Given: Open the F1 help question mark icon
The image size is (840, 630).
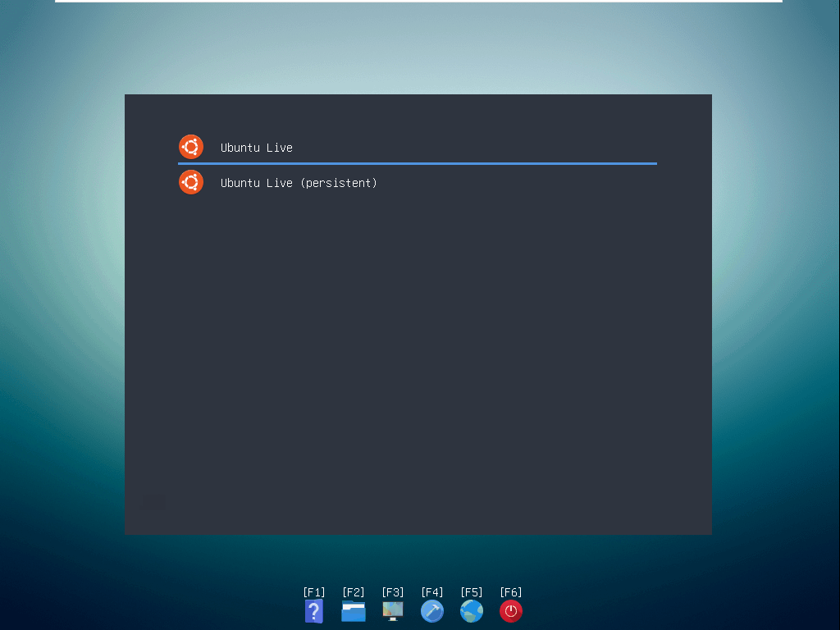Looking at the screenshot, I should [314, 611].
